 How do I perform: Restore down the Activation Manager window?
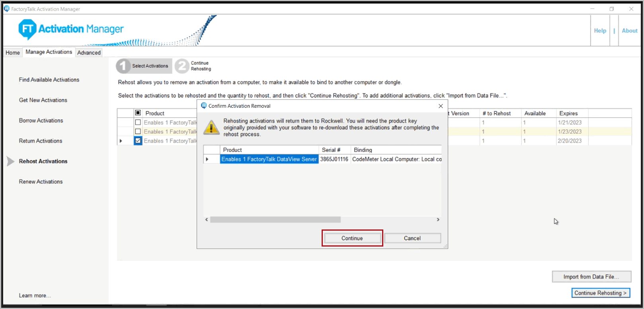point(612,9)
